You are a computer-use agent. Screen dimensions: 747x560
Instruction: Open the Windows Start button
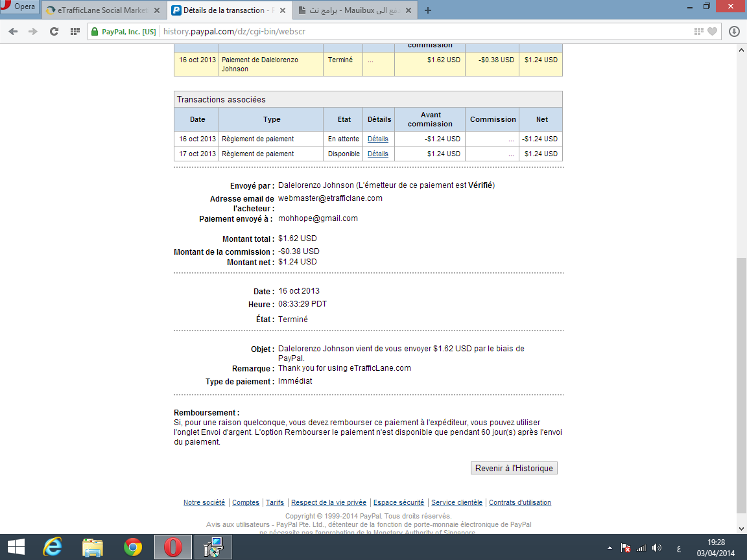click(16, 547)
